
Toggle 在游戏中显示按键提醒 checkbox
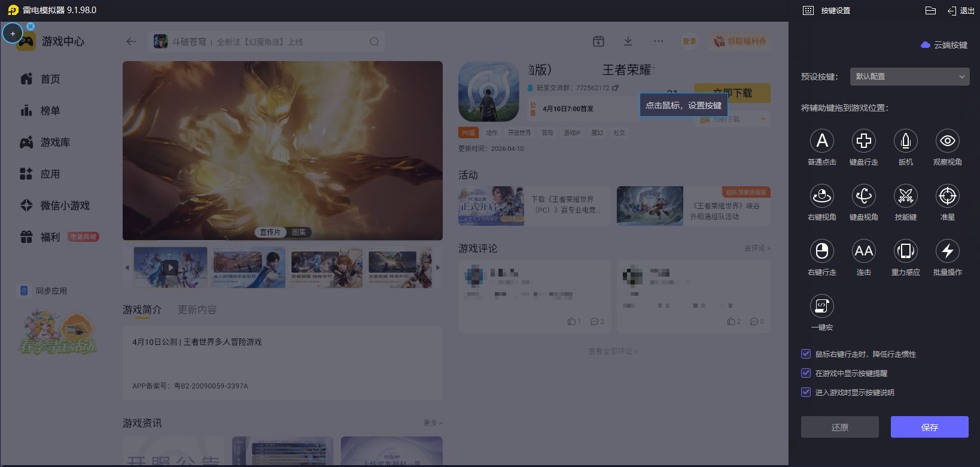(806, 373)
